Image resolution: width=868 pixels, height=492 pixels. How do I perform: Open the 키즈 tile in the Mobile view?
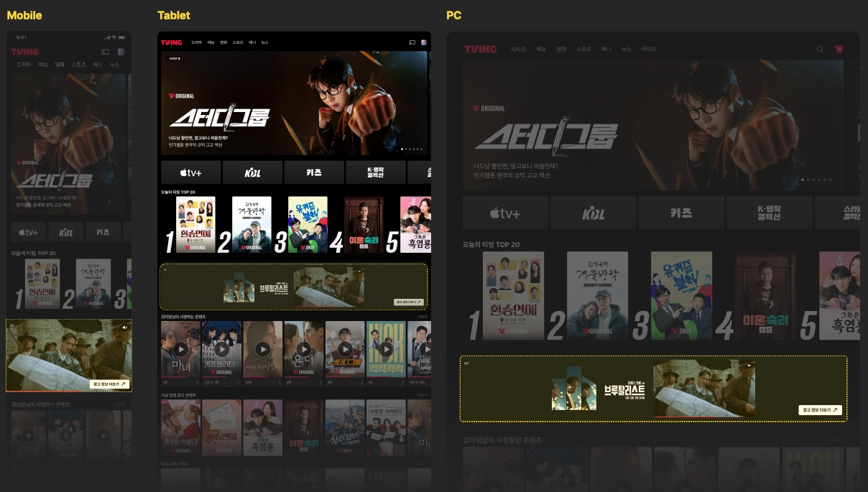103,233
